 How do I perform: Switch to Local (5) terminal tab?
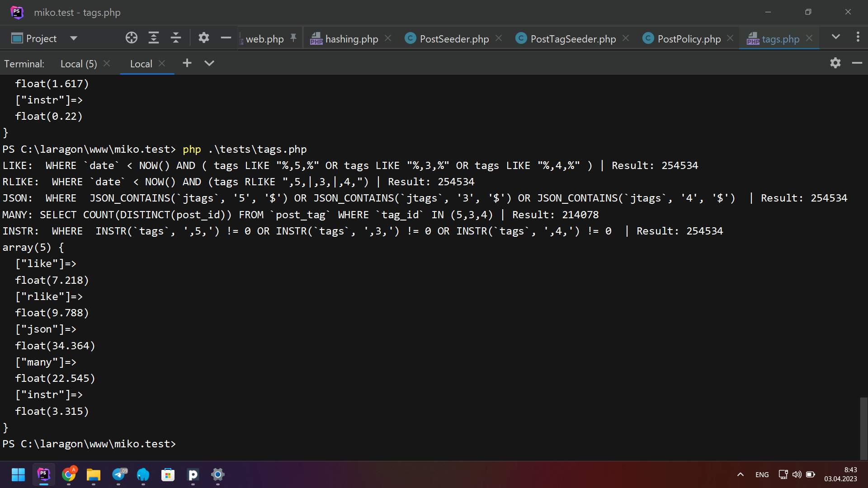tap(79, 64)
